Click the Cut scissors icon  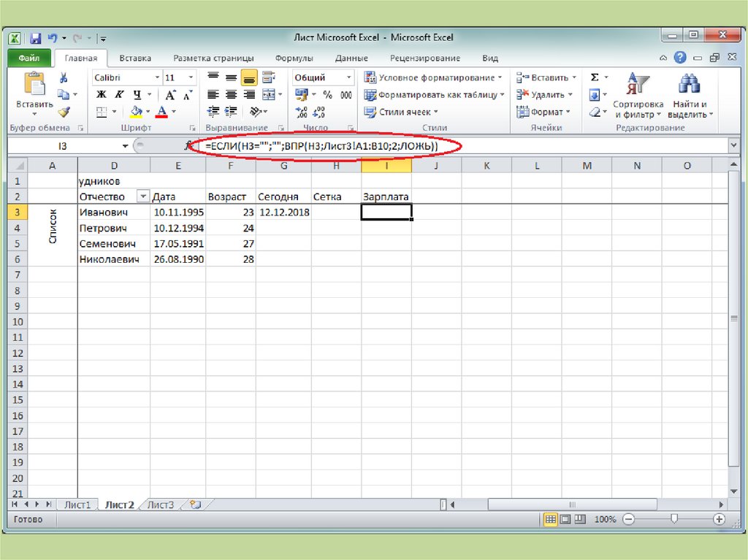[x=64, y=78]
